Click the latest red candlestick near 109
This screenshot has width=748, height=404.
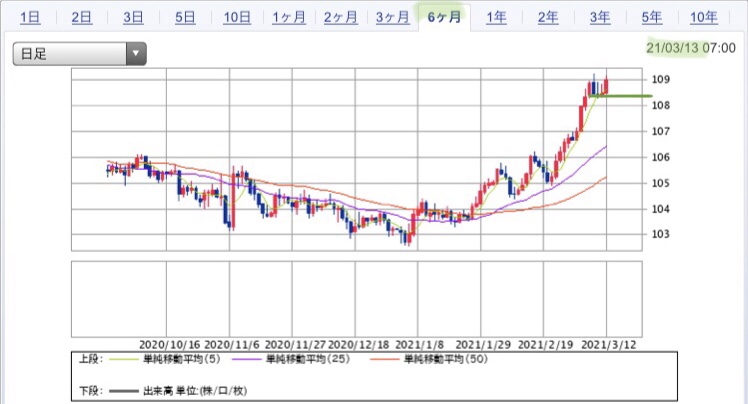[606, 86]
